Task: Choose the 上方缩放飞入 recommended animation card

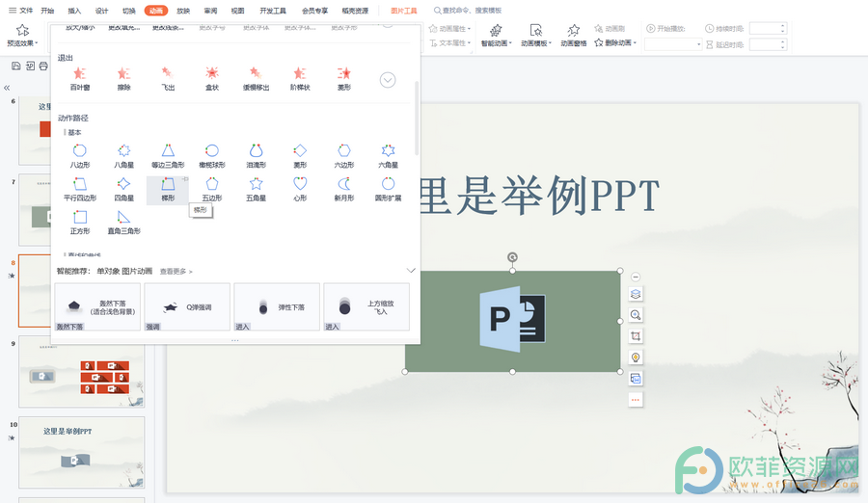Action: point(366,307)
